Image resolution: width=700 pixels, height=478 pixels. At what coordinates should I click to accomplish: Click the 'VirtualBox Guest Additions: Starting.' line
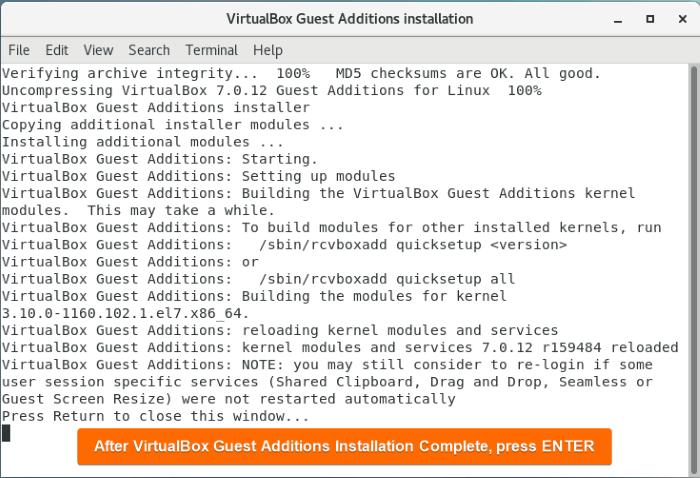(x=159, y=159)
